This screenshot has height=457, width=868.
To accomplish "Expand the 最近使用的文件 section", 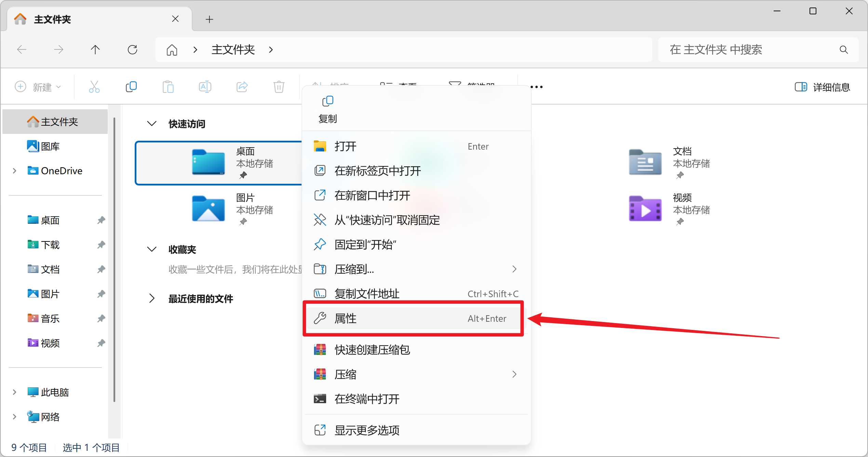I will [x=151, y=299].
